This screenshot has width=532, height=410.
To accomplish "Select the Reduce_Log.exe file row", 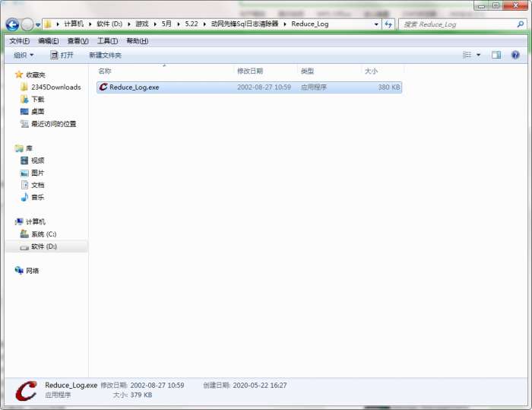I will [249, 87].
